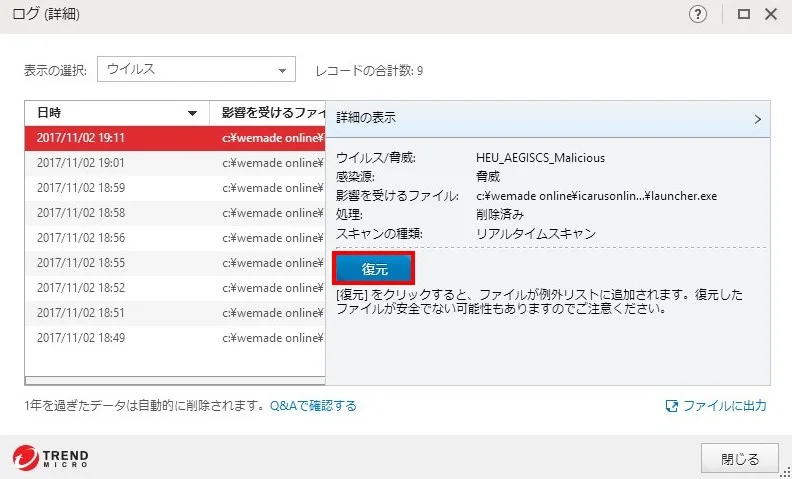
Task: Expand 詳細の表示 panel chevron
Action: coord(757,119)
